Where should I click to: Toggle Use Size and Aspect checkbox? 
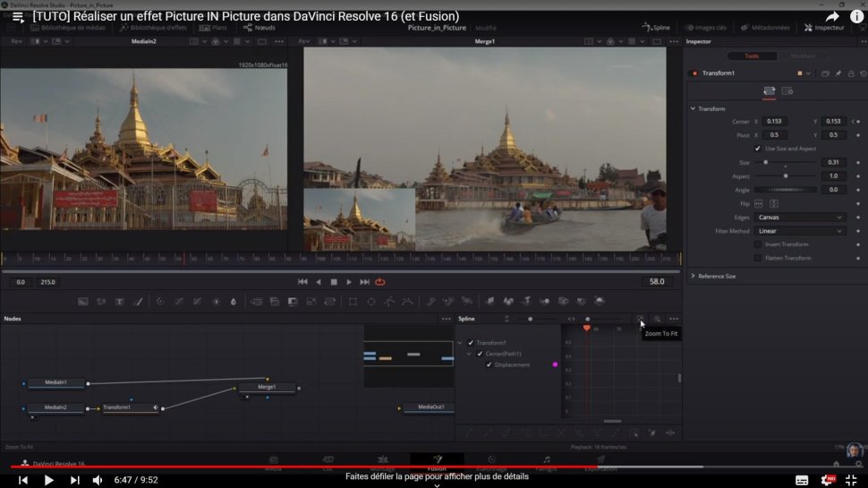[x=757, y=149]
